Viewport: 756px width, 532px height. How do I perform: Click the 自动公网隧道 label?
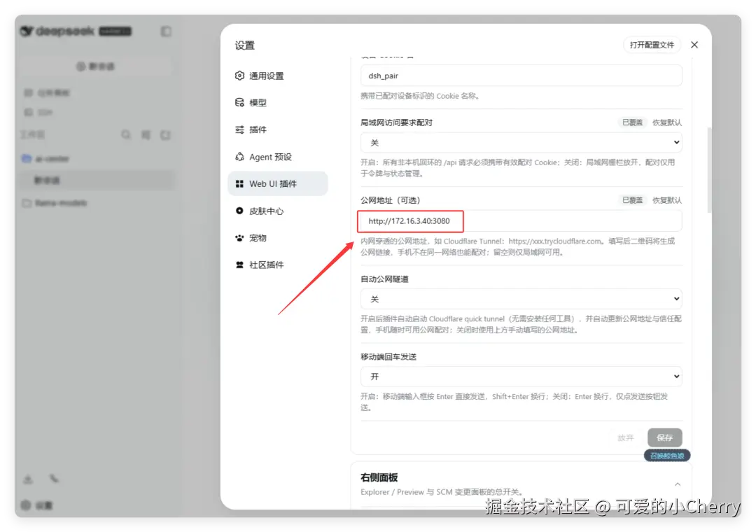pyautogui.click(x=384, y=279)
